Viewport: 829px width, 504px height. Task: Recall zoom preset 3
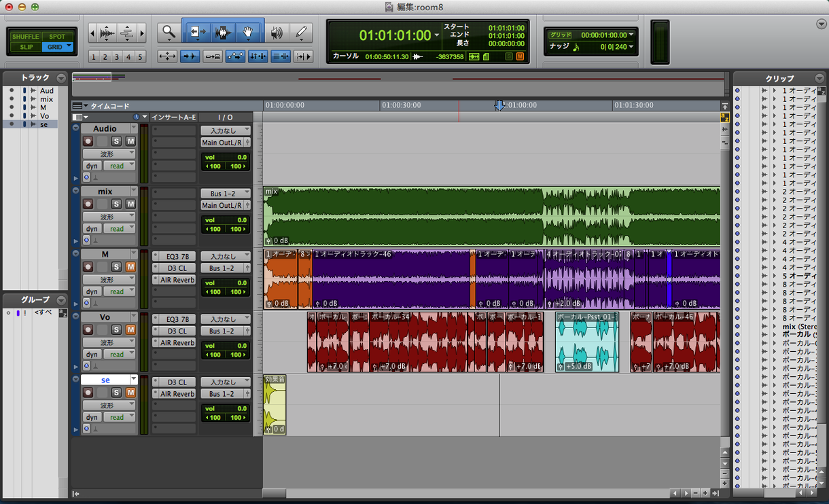click(x=117, y=57)
